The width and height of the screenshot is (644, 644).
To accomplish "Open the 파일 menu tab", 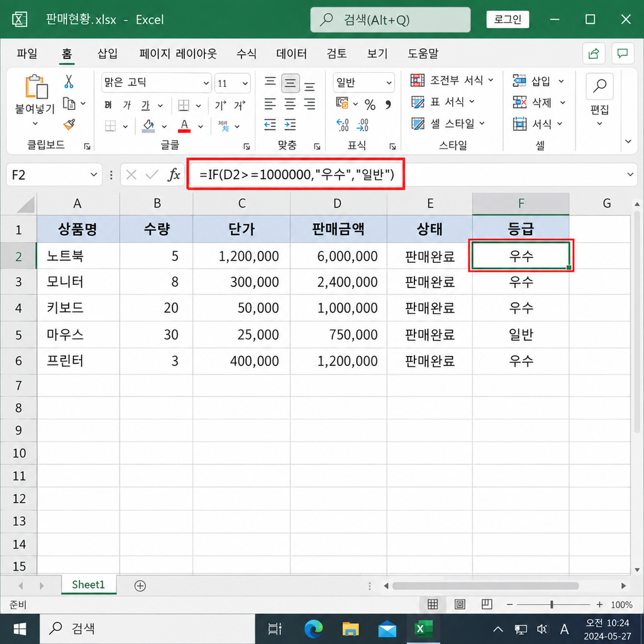I will [x=27, y=53].
